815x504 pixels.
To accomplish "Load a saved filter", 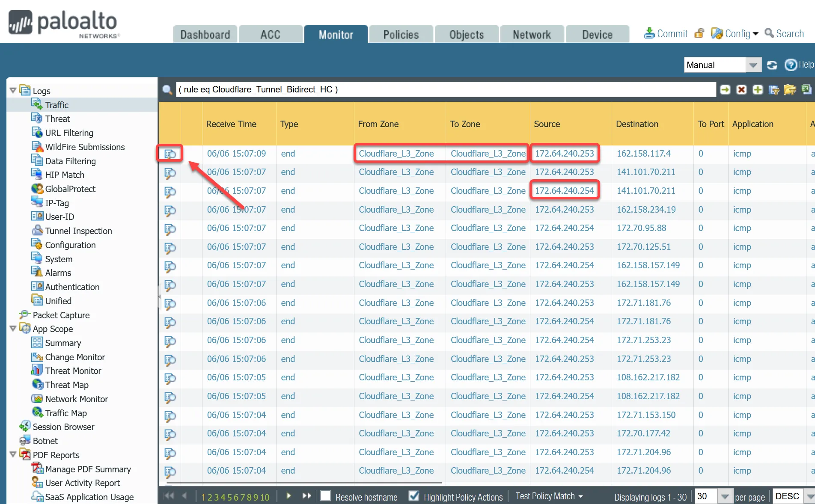I will coord(790,90).
